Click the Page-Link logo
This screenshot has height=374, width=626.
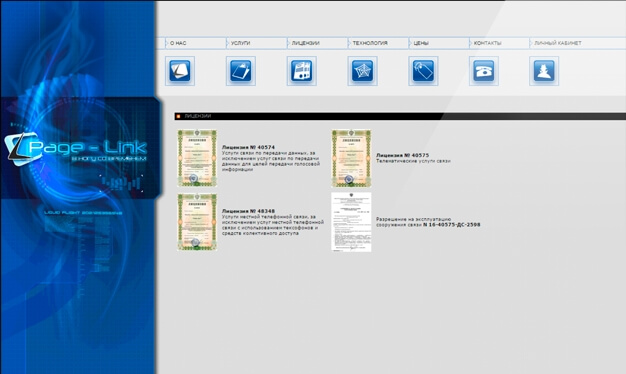coord(76,149)
